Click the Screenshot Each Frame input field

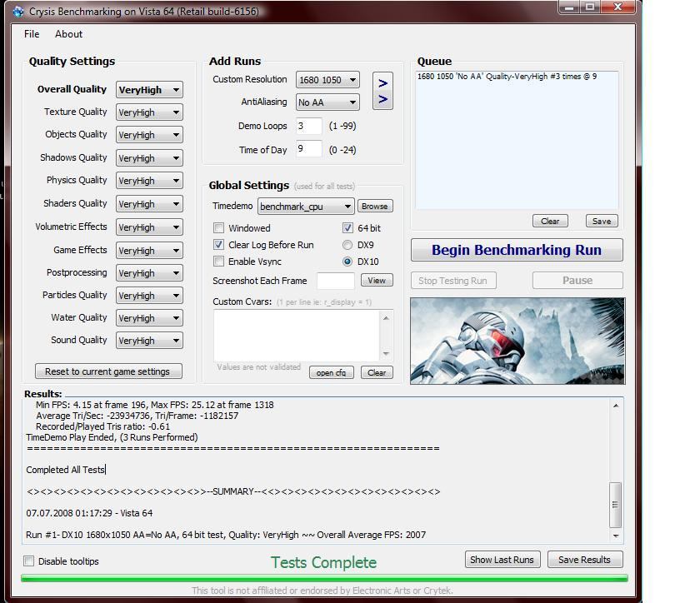pyautogui.click(x=336, y=281)
